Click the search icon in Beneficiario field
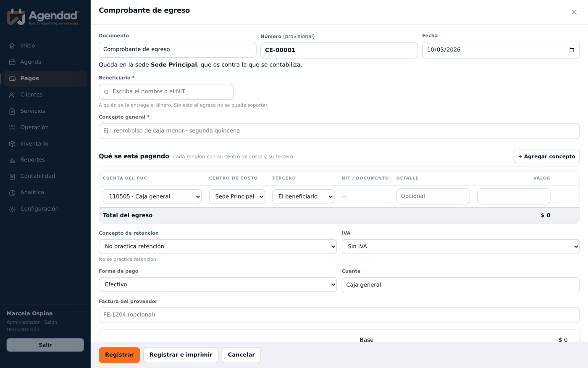 tap(106, 92)
